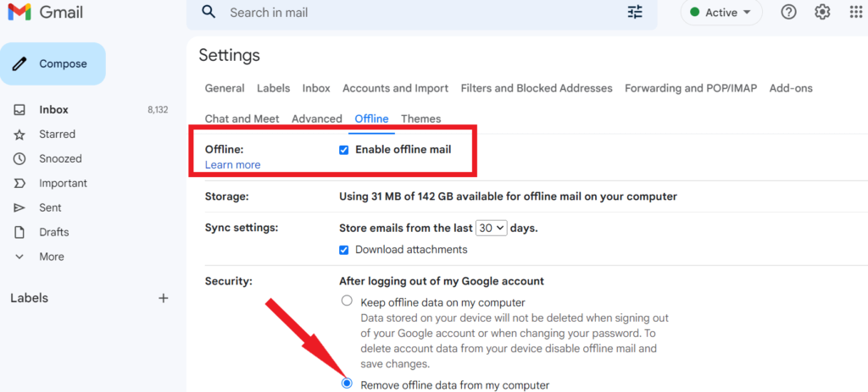Open the Settings gear icon
Image resolution: width=868 pixels, height=392 pixels.
click(x=822, y=12)
